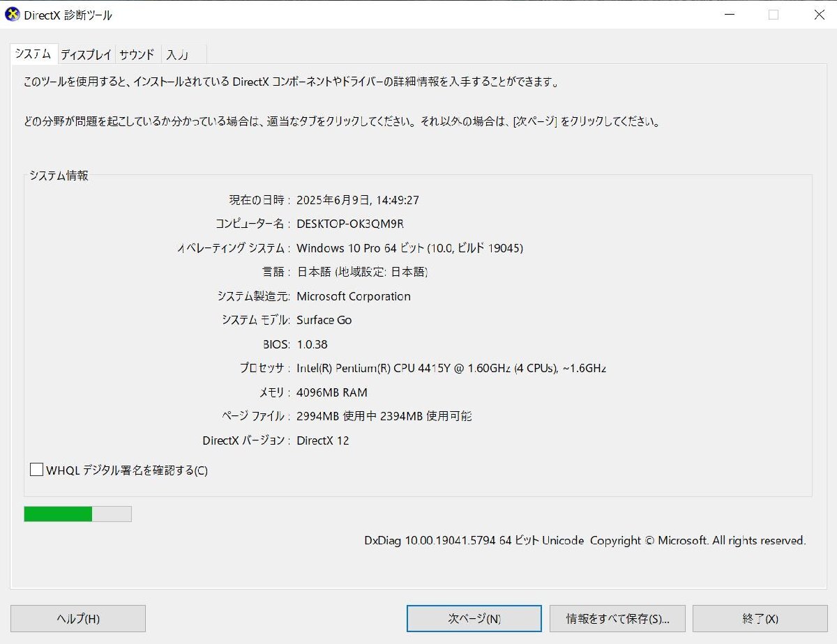837x644 pixels.
Task: Click the 現在の日時 label
Action: [x=259, y=200]
